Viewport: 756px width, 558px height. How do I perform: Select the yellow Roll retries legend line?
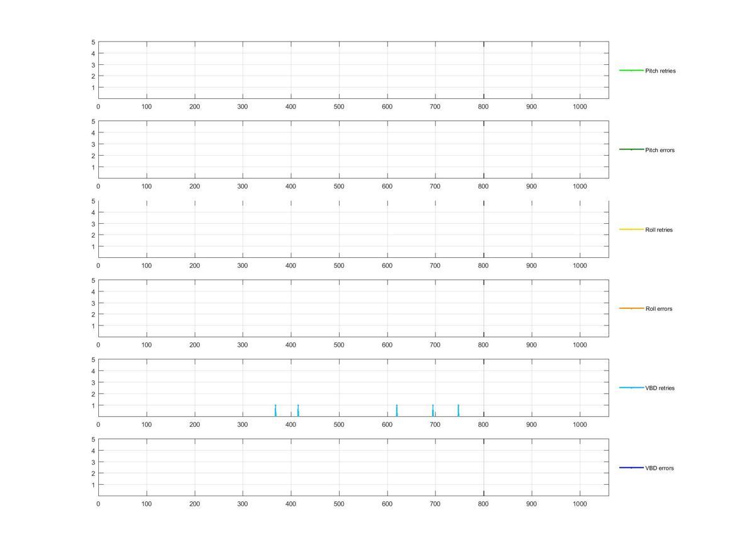631,229
